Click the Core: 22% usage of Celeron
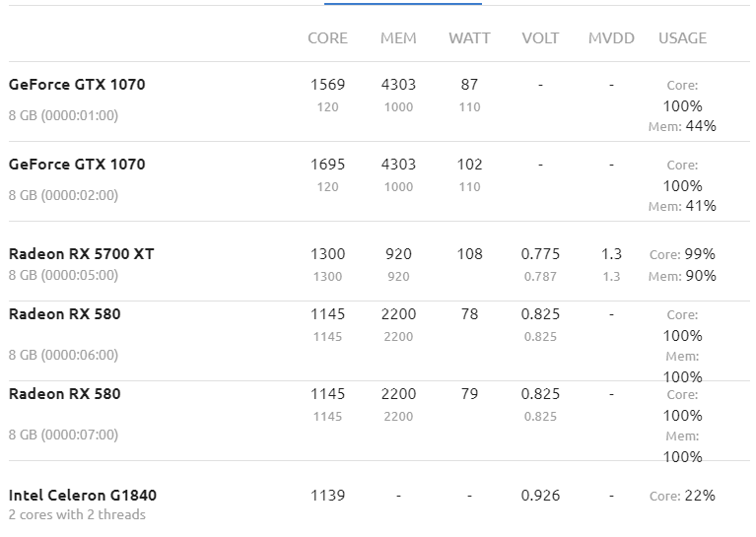 pyautogui.click(x=682, y=496)
